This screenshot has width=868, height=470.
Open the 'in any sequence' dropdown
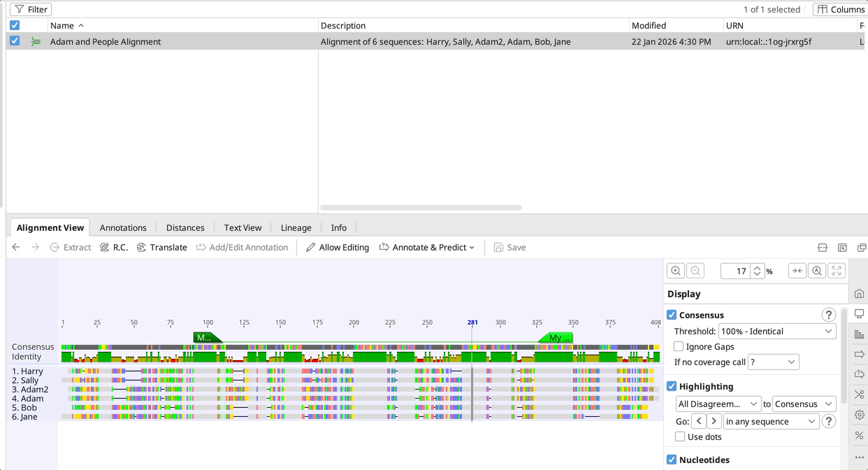pos(770,422)
